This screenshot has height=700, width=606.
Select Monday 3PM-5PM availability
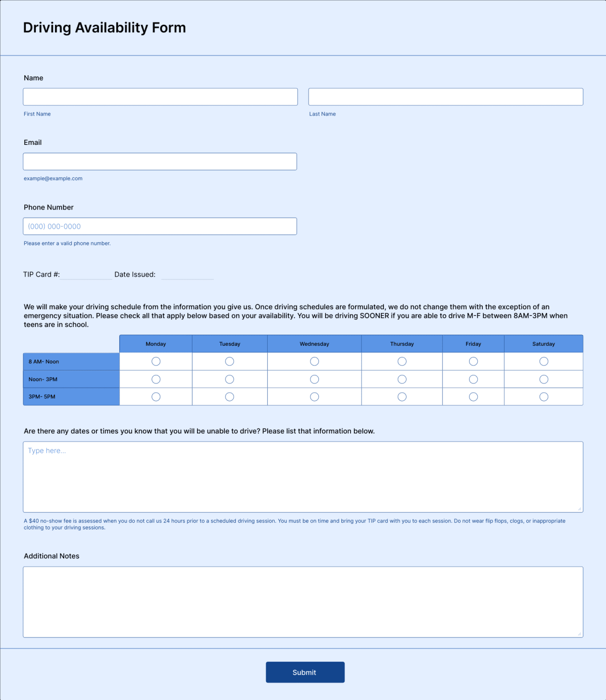pyautogui.click(x=156, y=397)
